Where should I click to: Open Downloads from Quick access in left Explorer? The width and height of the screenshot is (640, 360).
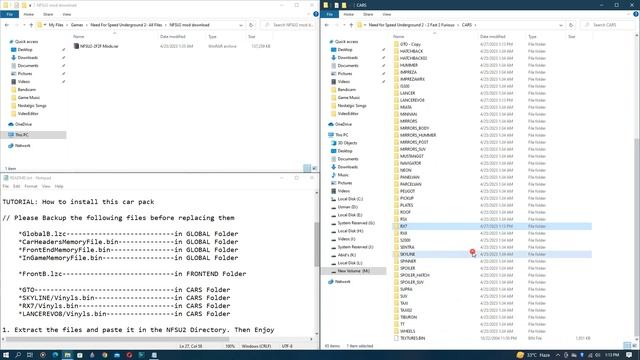28,58
